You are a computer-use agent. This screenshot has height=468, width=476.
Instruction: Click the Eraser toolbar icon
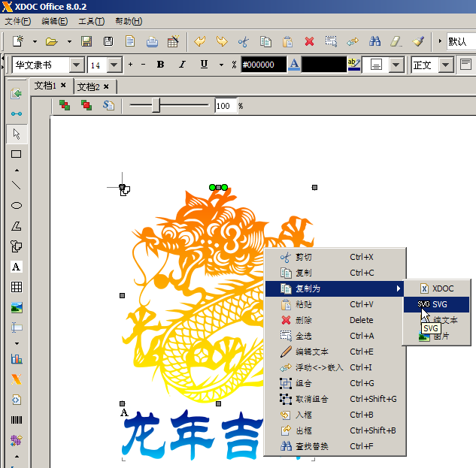point(396,41)
